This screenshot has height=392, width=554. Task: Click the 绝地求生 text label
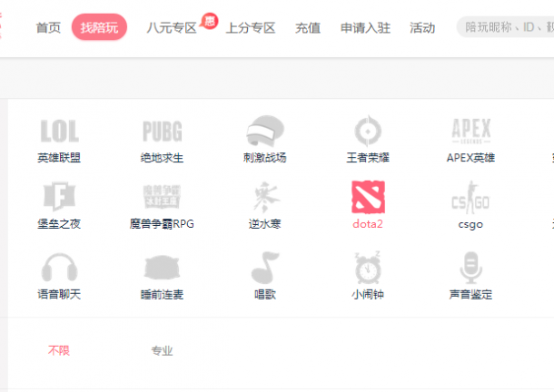point(163,158)
